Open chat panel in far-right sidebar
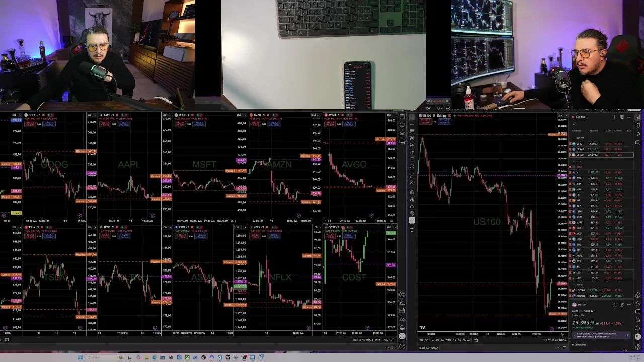The height and width of the screenshot is (362, 644). [638, 142]
